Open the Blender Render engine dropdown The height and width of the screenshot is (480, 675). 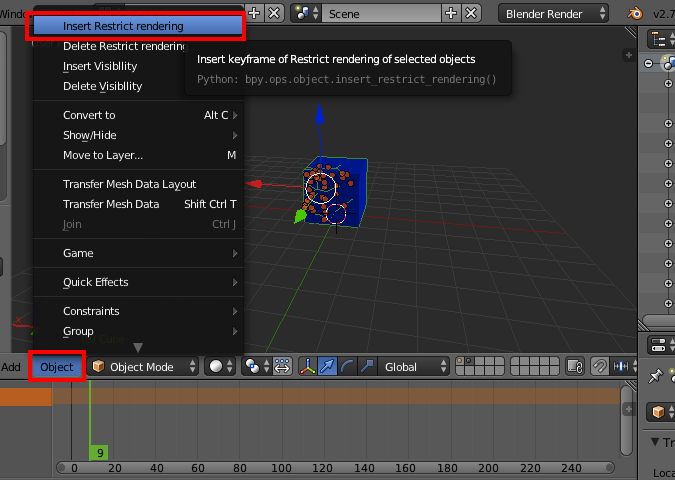tap(553, 14)
